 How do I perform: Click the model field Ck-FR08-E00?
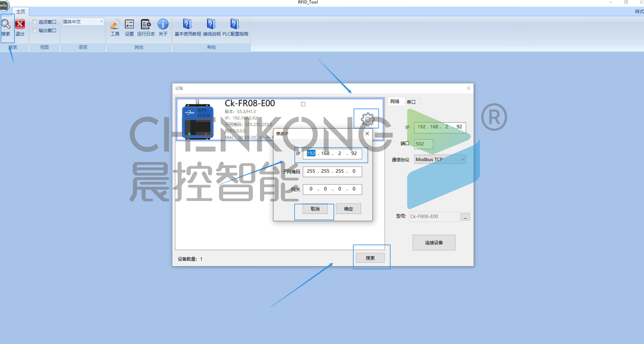pos(434,217)
